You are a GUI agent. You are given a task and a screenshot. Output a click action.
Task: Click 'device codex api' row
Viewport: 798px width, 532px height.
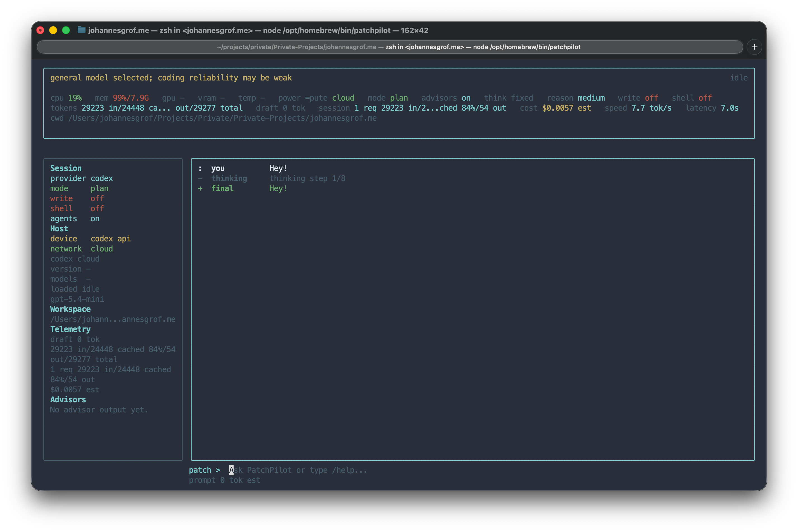coord(91,239)
